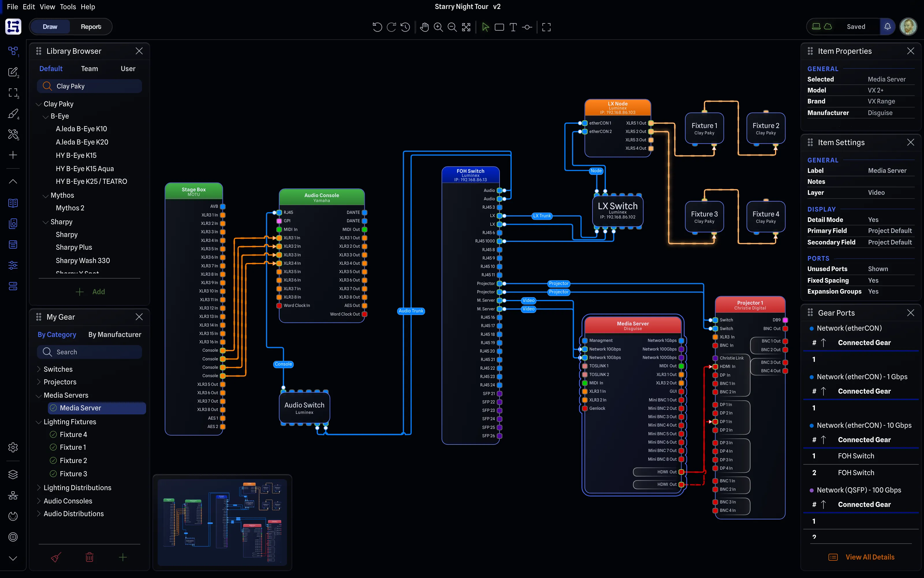
Task: Switch to Draw mode
Action: point(50,27)
